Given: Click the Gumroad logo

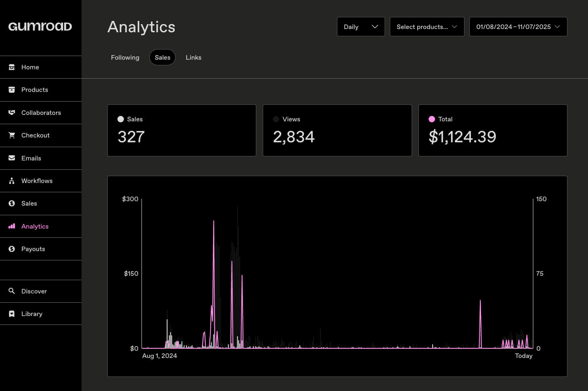Looking at the screenshot, I should pos(40,26).
